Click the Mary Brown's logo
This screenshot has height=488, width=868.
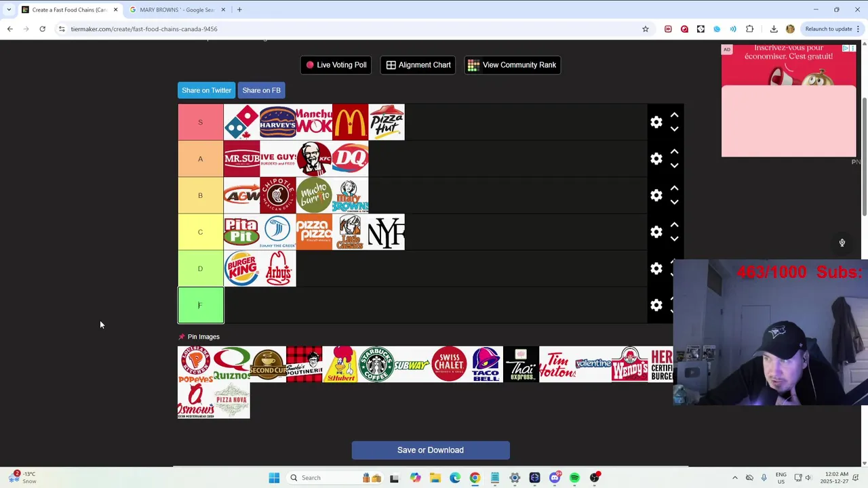(x=351, y=195)
